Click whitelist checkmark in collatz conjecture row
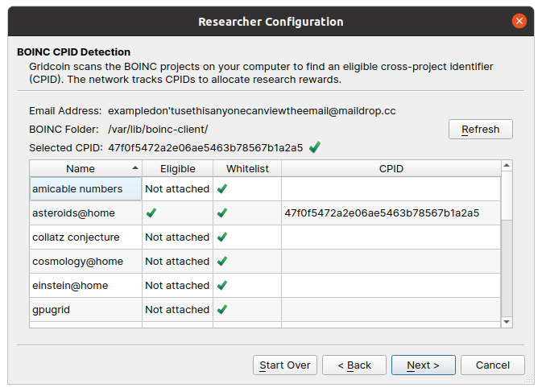 (222, 237)
